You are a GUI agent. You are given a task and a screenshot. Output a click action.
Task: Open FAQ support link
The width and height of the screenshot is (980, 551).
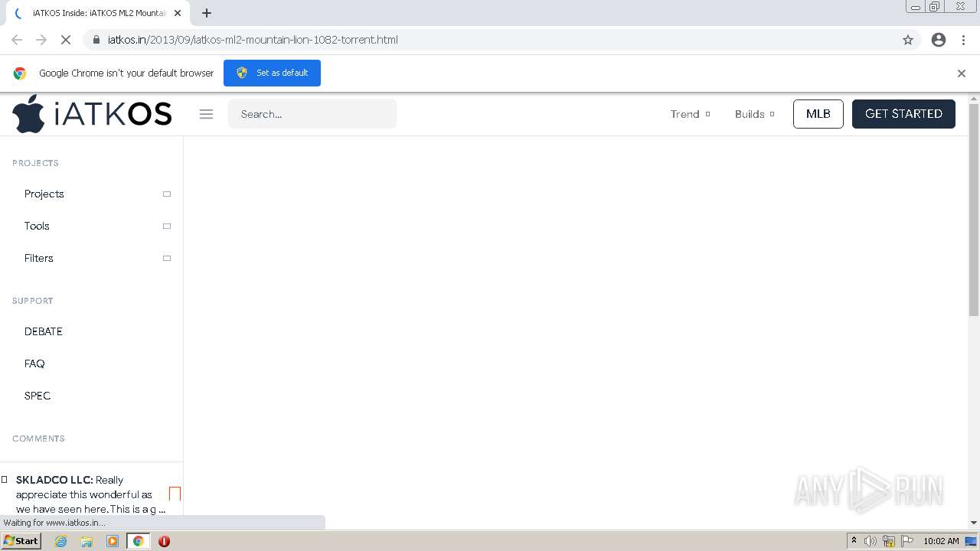click(34, 364)
